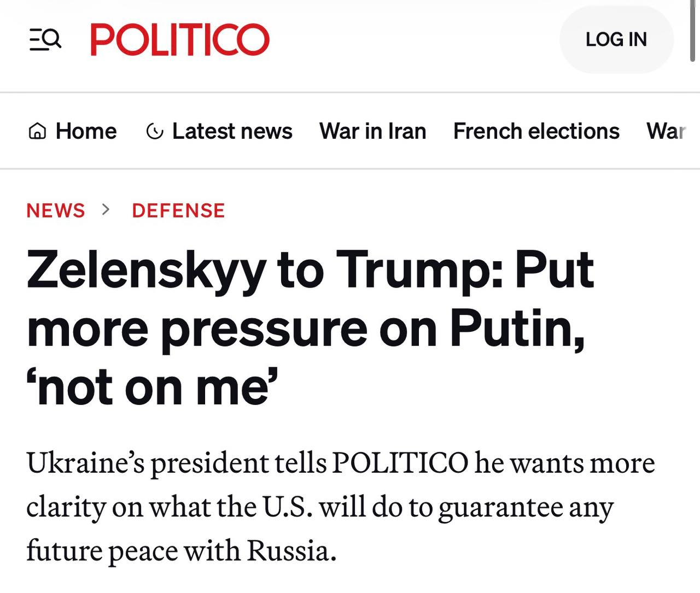Click the article summary paragraph
The height and width of the screenshot is (593, 700).
tap(340, 507)
